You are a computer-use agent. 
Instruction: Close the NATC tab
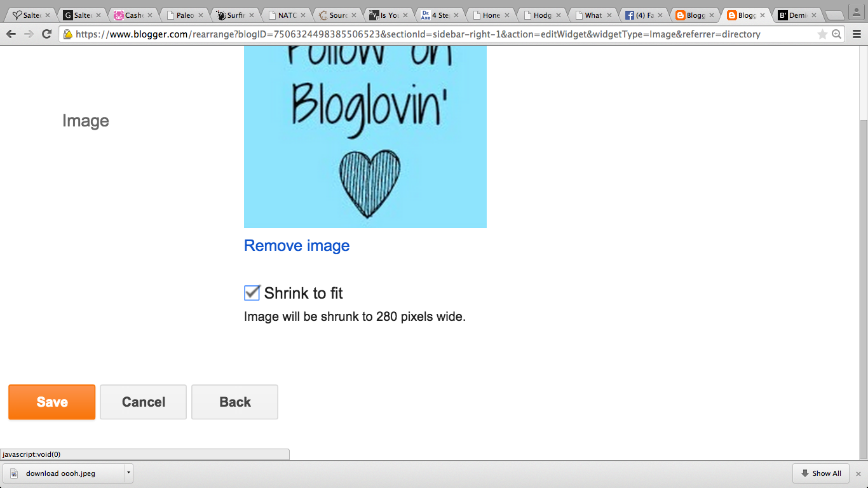point(304,15)
